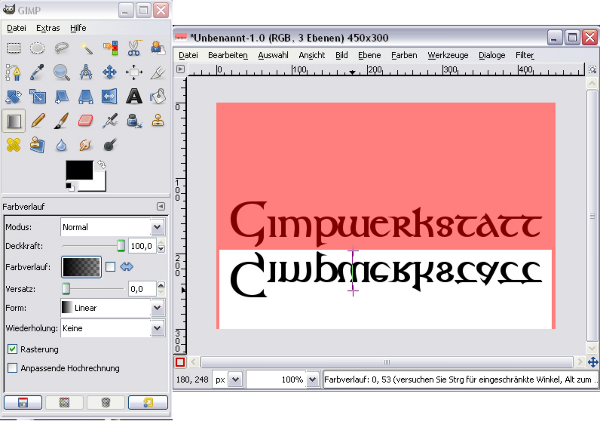Select the Color Picker tool

coord(38,72)
